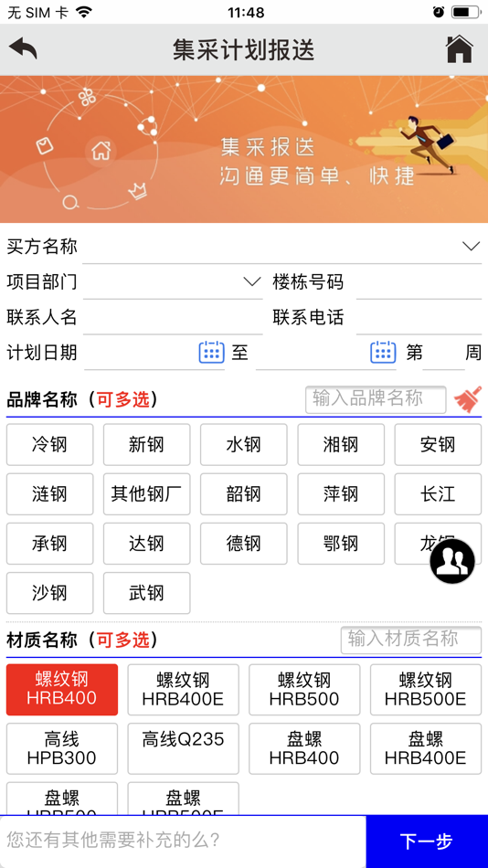Select brand 安钢
Image resolution: width=488 pixels, height=868 pixels.
(x=438, y=445)
